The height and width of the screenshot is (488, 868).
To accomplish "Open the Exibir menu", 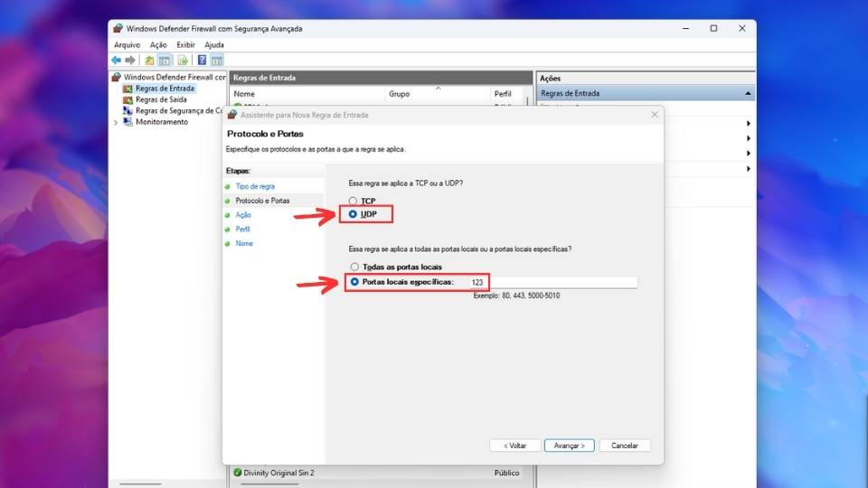I will [x=185, y=44].
